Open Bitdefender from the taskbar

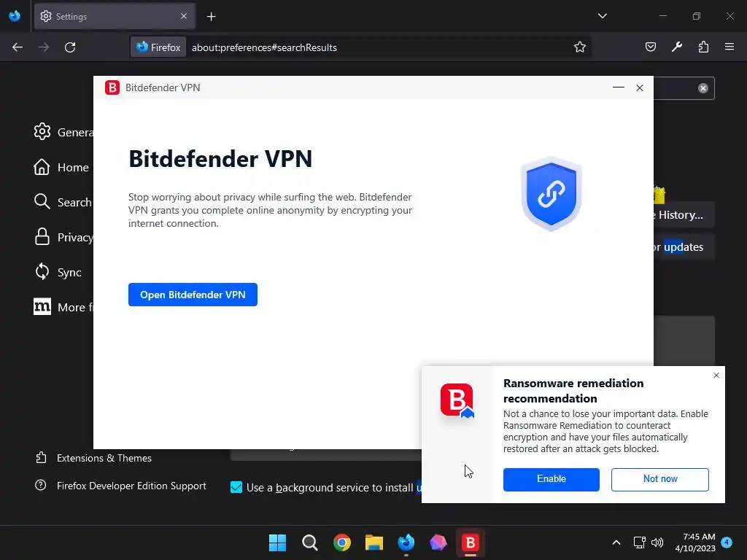point(471,542)
